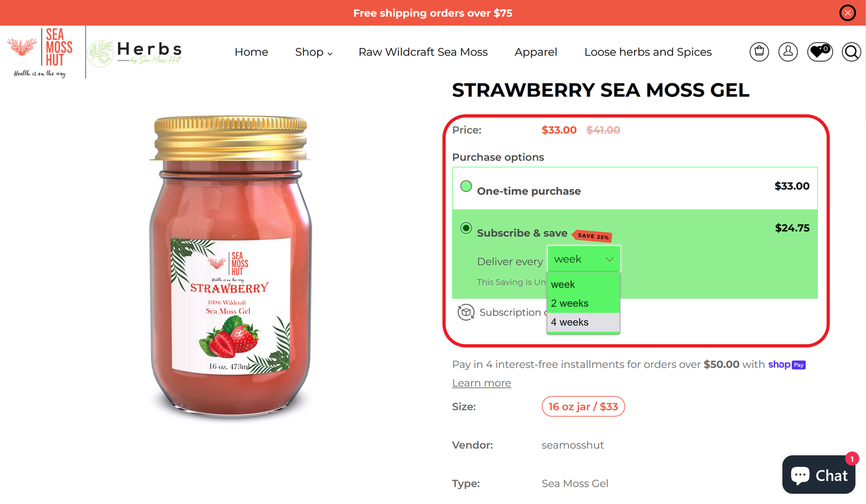The width and height of the screenshot is (866, 504).
Task: Click the search magnifier icon
Action: click(851, 52)
